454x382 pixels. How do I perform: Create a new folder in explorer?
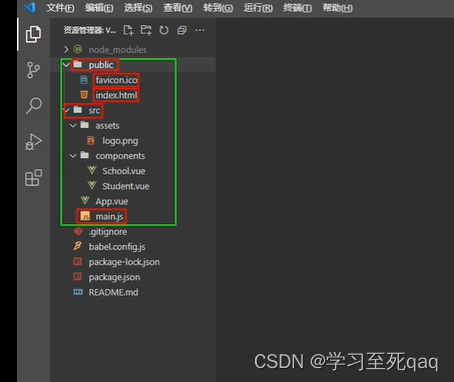[146, 30]
